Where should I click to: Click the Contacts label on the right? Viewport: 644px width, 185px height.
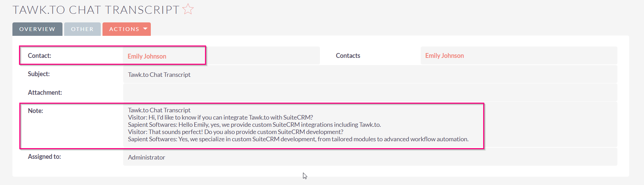[x=348, y=56]
